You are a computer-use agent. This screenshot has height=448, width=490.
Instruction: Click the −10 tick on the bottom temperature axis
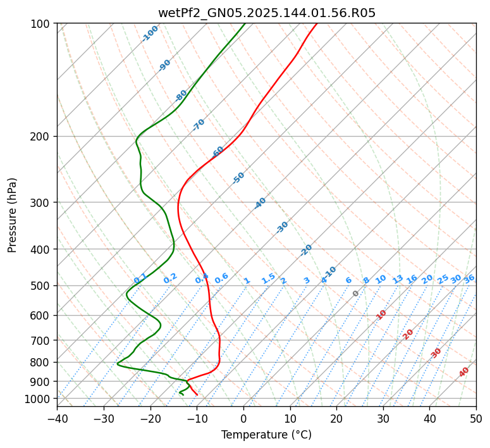197,418
